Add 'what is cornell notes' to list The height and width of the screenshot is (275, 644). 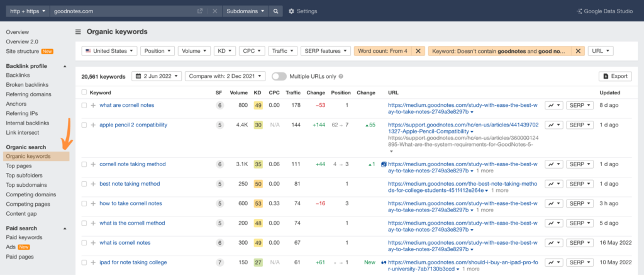click(93, 242)
